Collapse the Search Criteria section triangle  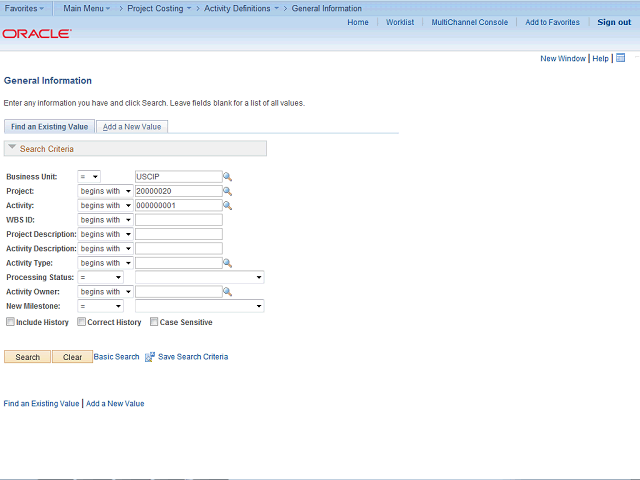11,148
